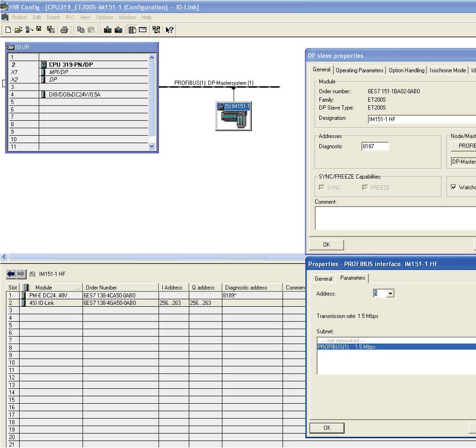Select the 4SI IO-Link module row
Screen dimensions: 476x448
[156, 303]
